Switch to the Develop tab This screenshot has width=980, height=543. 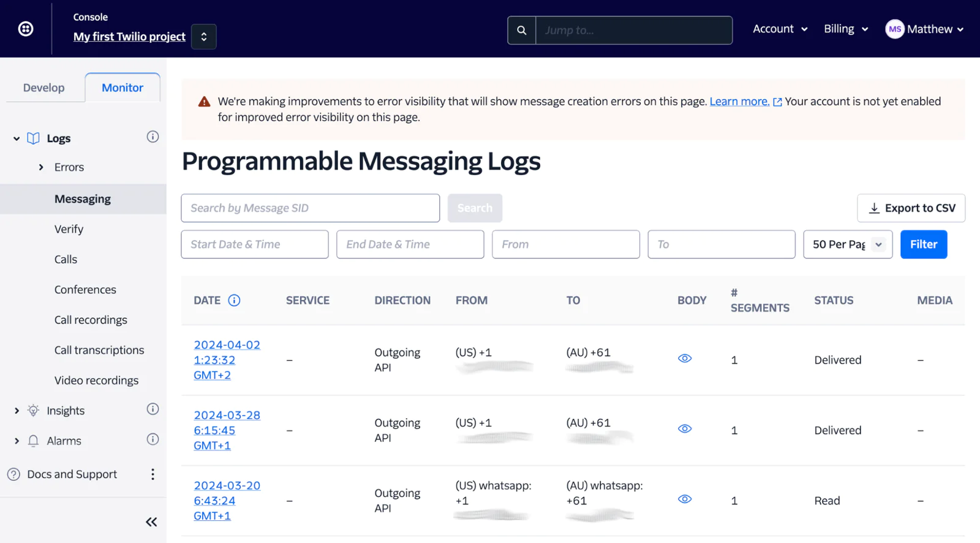coord(43,88)
